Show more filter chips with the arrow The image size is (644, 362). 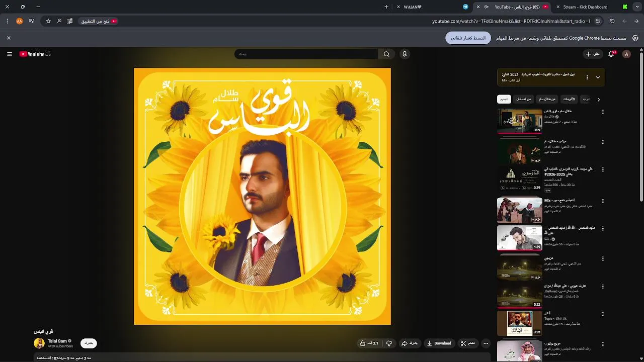coord(598,100)
